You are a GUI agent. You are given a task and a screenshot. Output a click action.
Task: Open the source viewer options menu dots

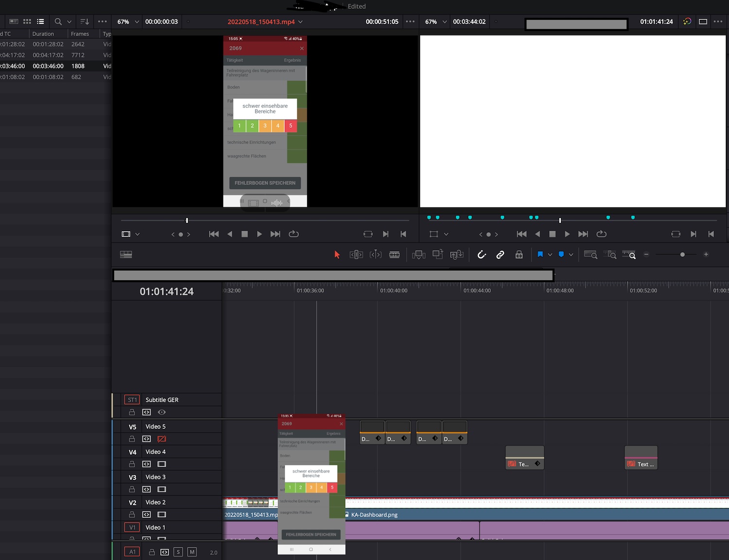pos(410,21)
